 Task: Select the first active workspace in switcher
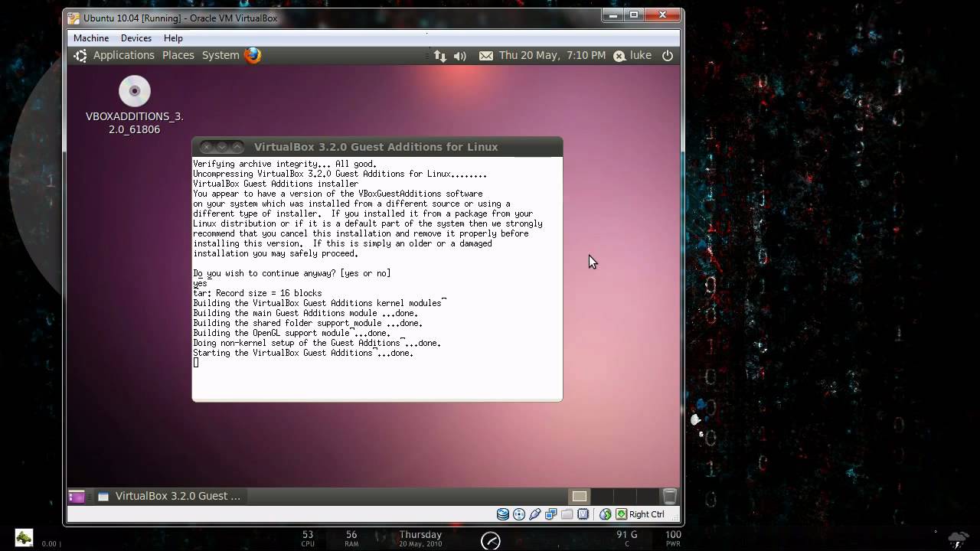pos(580,496)
